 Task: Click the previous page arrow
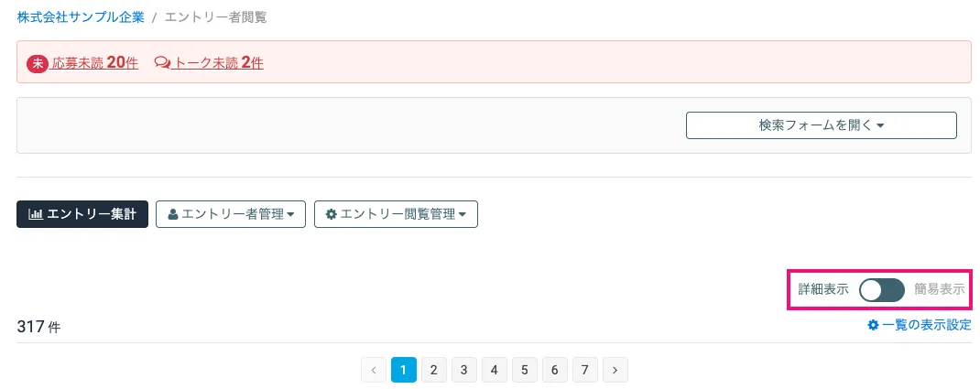pyautogui.click(x=374, y=370)
